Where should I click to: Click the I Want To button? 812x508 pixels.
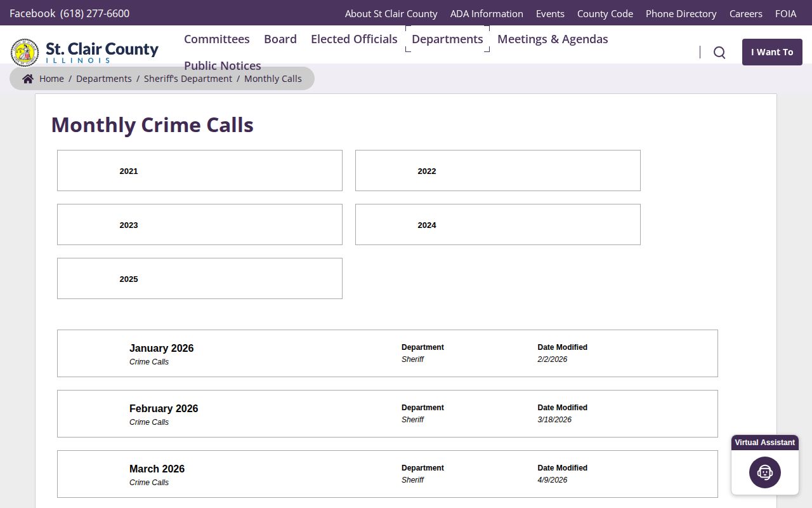[772, 52]
